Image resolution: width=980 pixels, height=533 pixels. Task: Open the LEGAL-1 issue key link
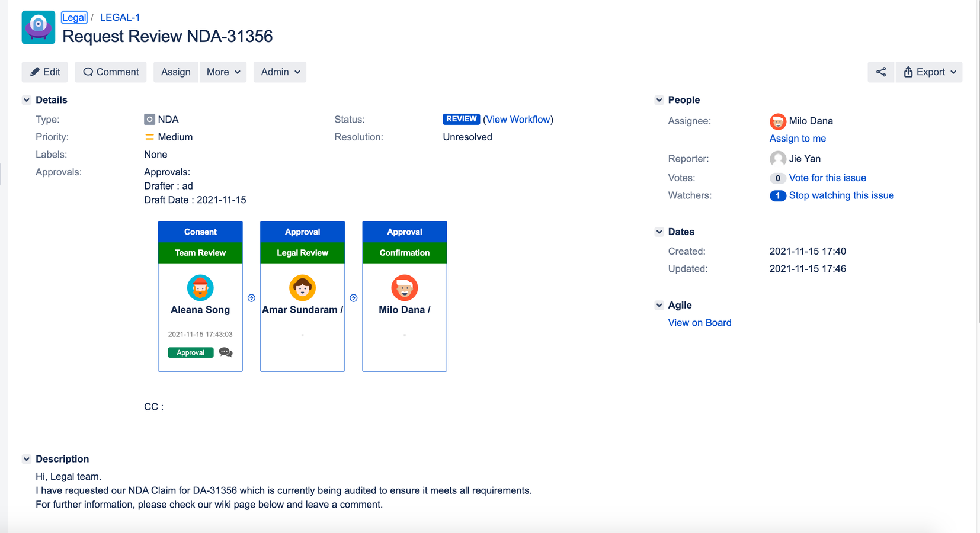click(x=120, y=18)
